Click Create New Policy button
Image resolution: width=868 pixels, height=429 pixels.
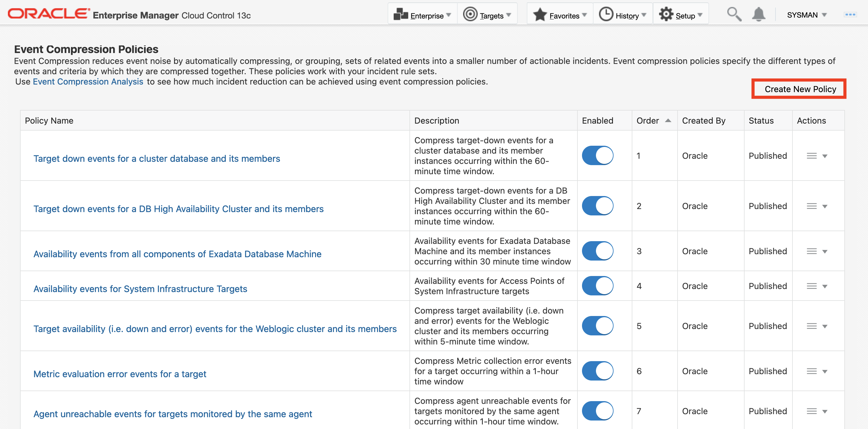800,89
